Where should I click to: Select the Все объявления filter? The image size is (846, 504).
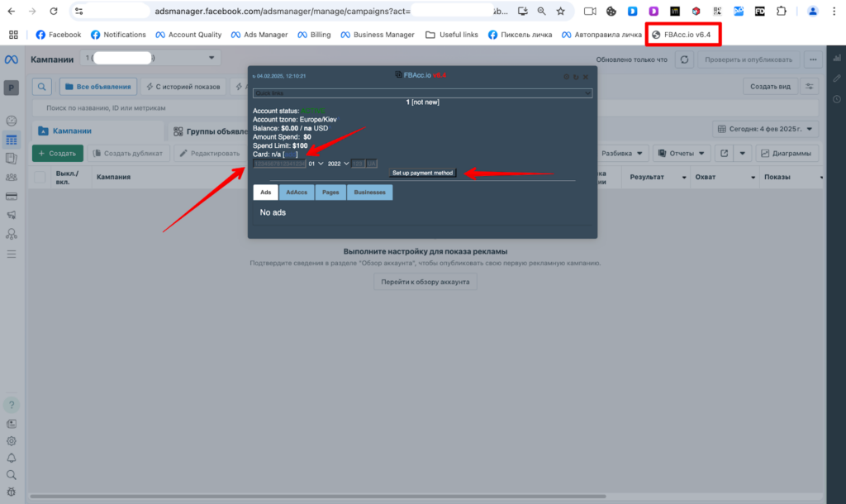click(98, 86)
